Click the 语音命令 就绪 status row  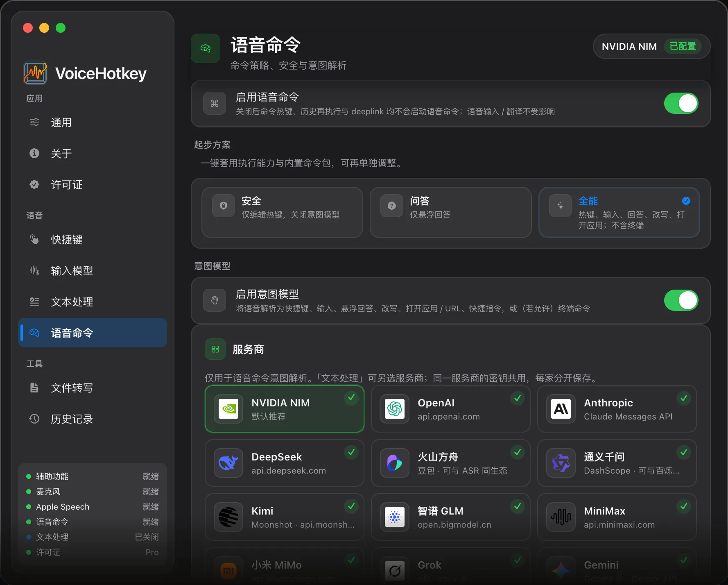point(93,522)
